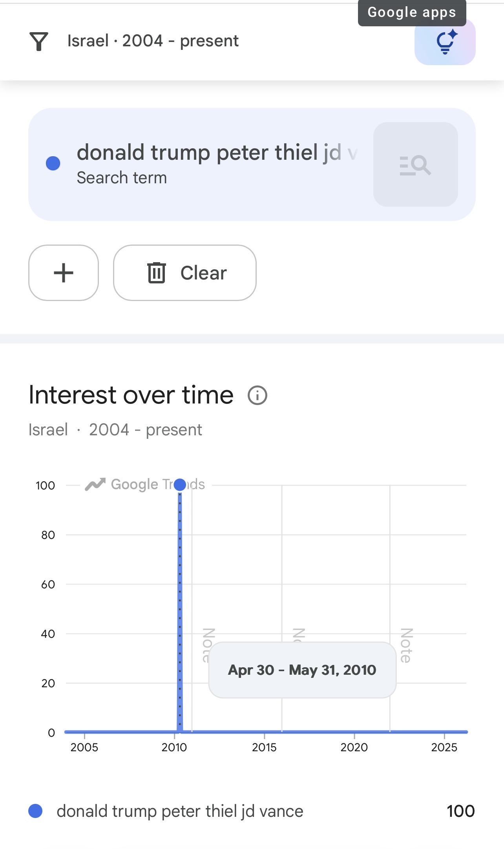Click the blue legend dot at bottom

[x=35, y=811]
